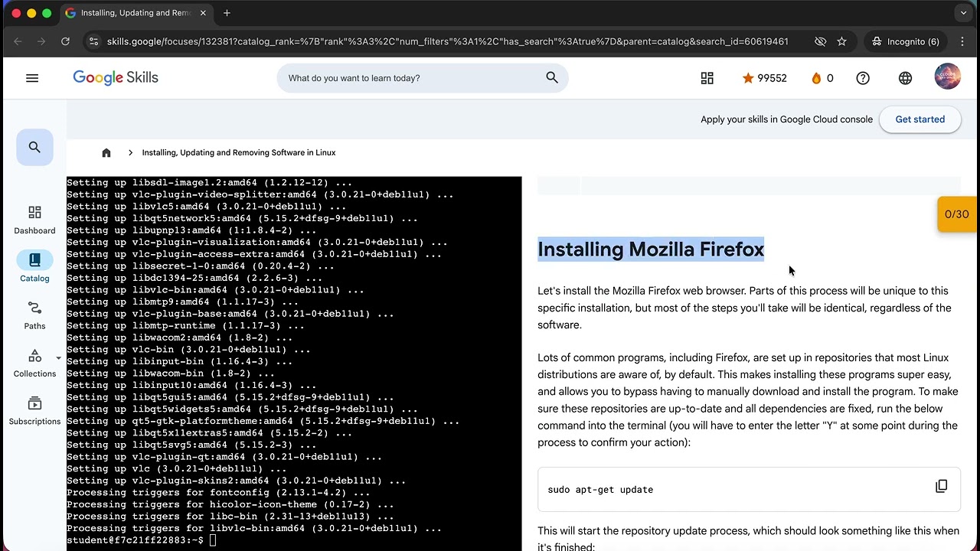Click the line 'Processing triggers for fontconfig'
Image resolution: width=980 pixels, height=551 pixels.
(x=218, y=493)
